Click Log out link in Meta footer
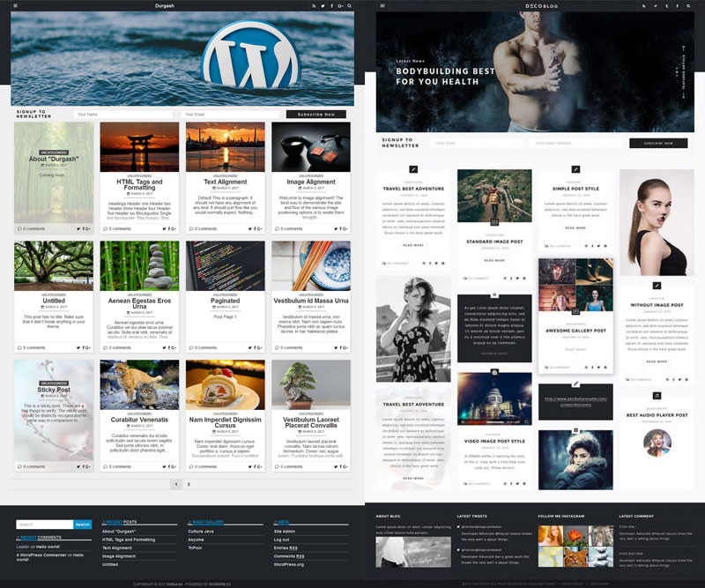 (281, 540)
